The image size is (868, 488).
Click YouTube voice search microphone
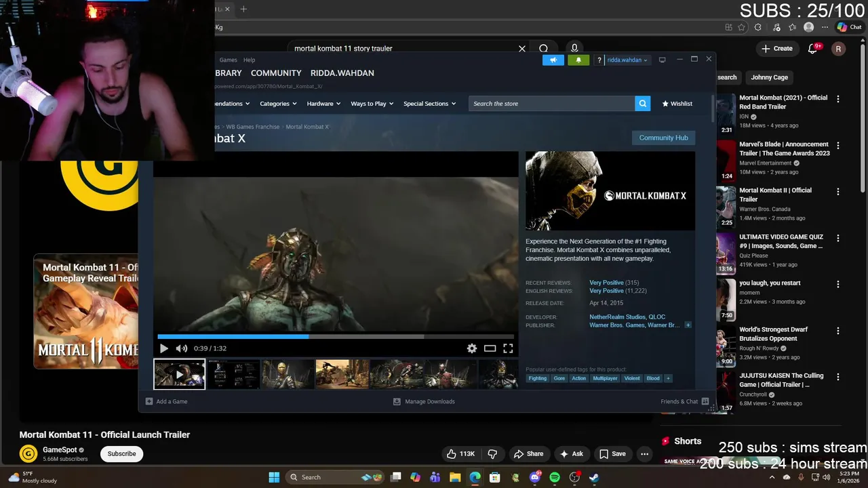point(574,48)
